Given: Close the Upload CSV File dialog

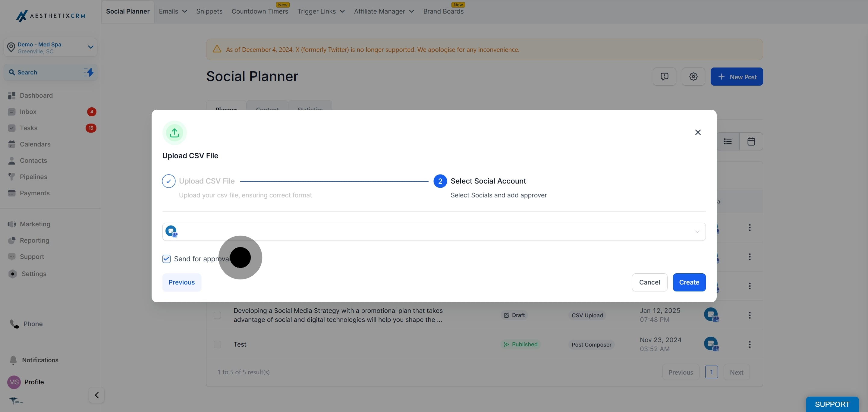Looking at the screenshot, I should 698,132.
